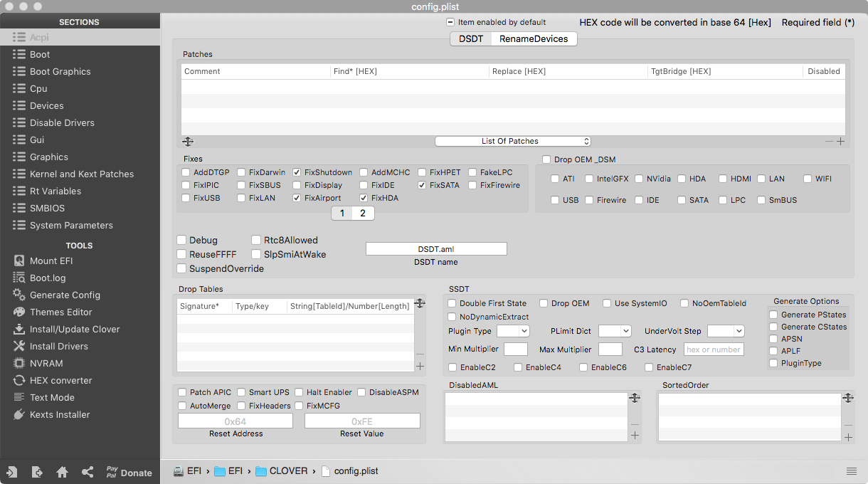Click the import icon in bottom toolbar
This screenshot has width=868, height=484.
[x=12, y=472]
